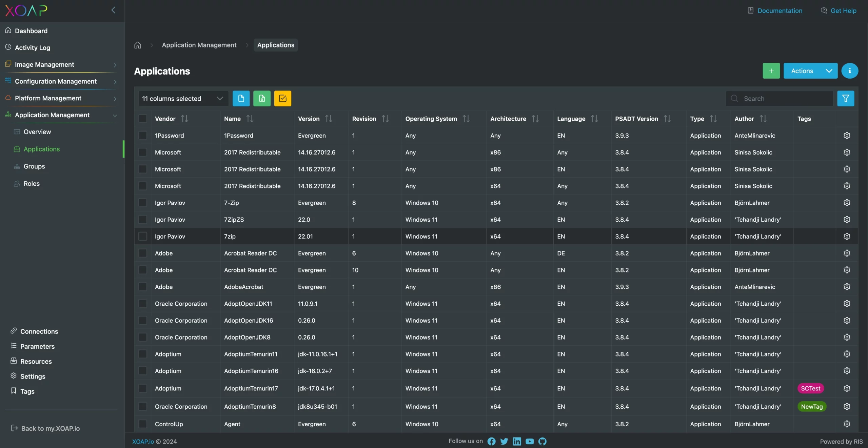Open settings gear for ControlUp Agent row
The image size is (868, 448).
(847, 424)
